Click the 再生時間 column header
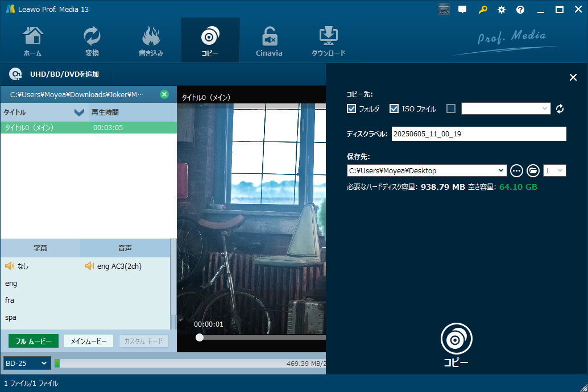588x392 pixels. tap(105, 112)
